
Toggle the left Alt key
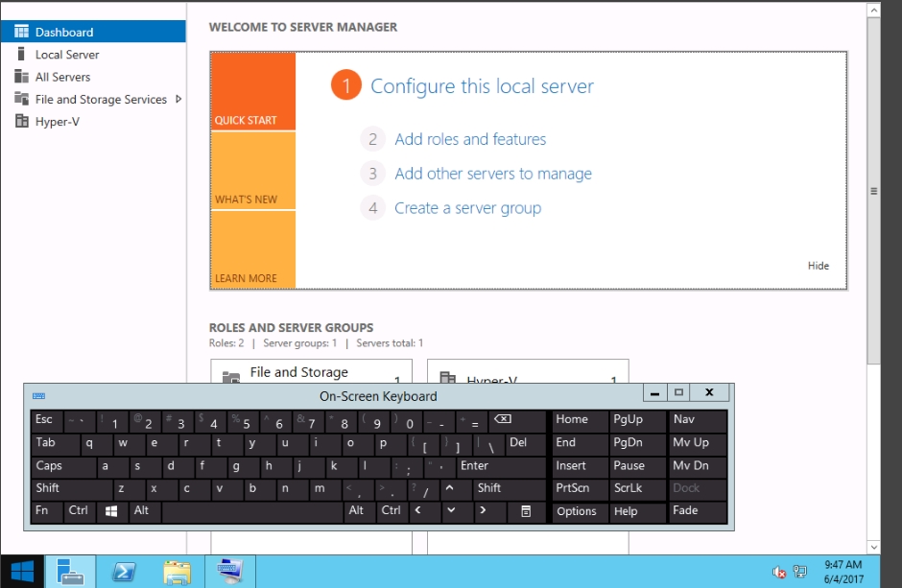point(145,511)
